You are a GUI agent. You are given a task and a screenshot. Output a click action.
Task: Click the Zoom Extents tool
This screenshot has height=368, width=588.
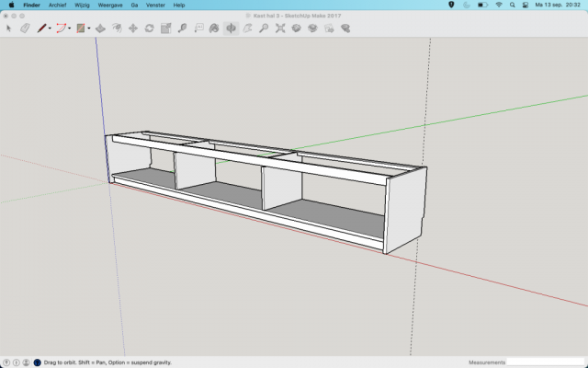tap(280, 29)
